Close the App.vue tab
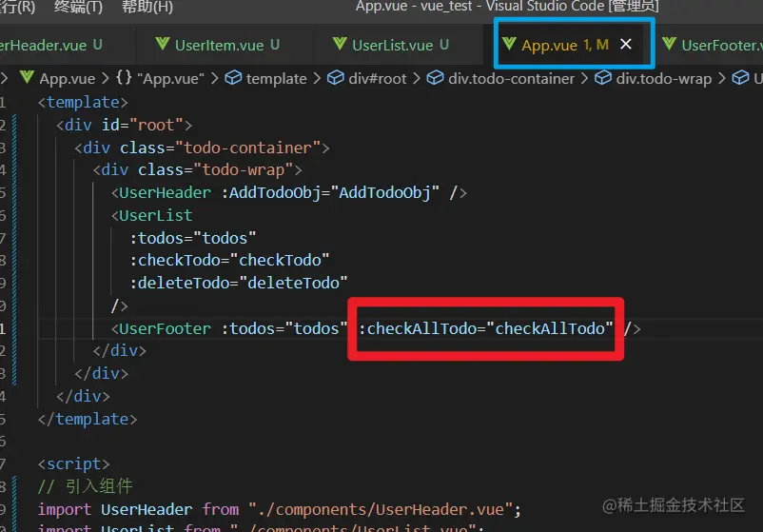 tap(626, 45)
